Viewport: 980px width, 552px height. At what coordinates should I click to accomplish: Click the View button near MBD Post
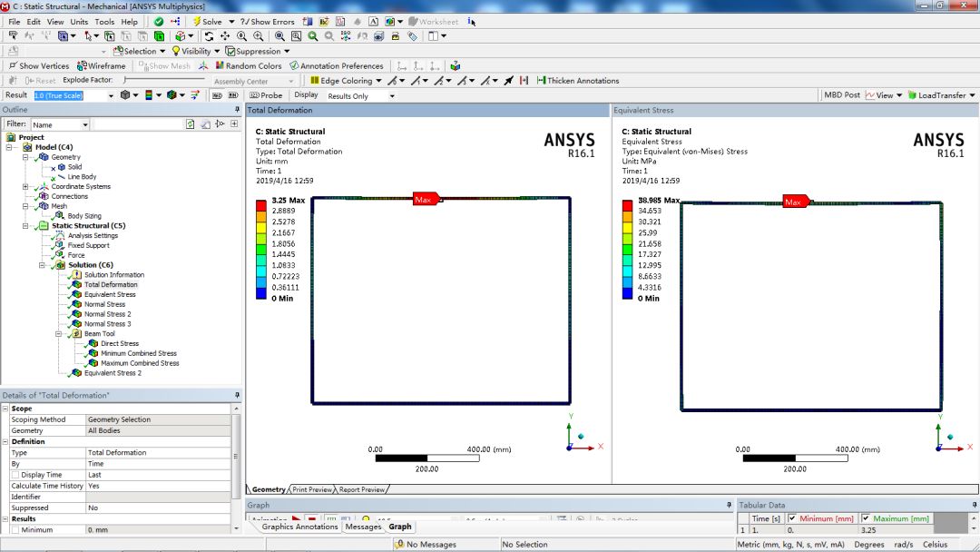click(x=883, y=95)
